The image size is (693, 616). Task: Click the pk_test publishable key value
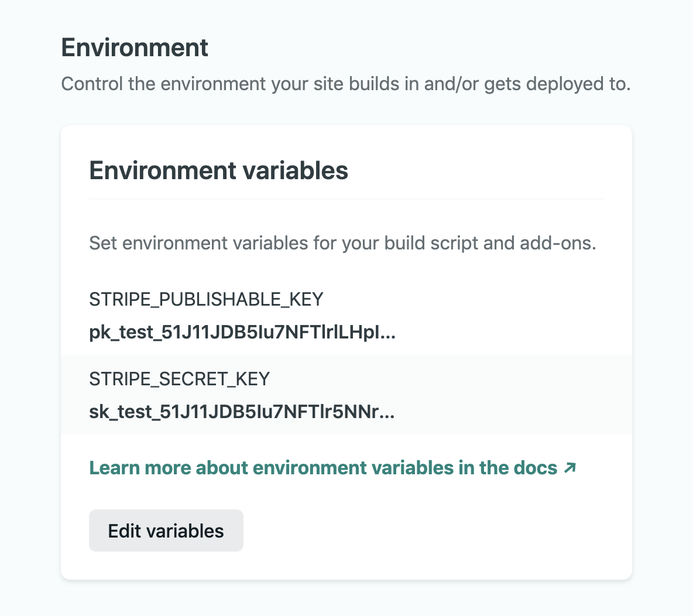tap(242, 332)
